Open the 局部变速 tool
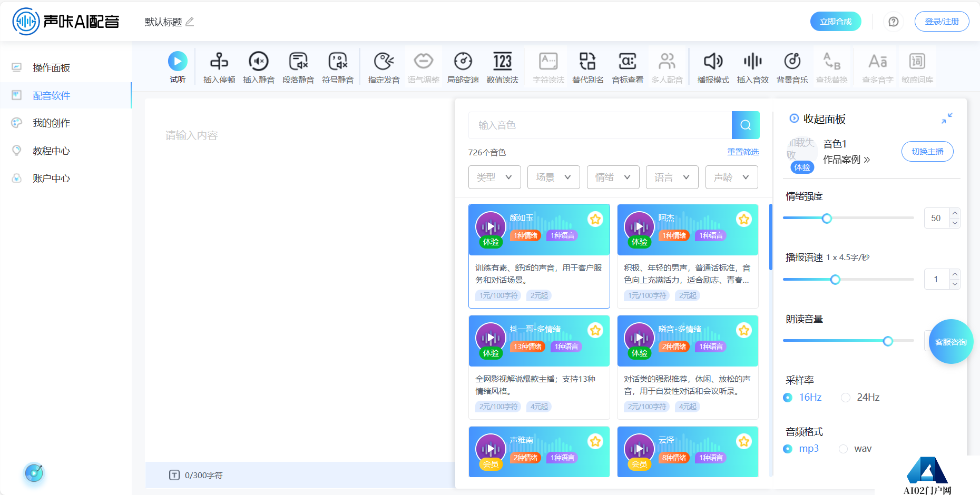Image resolution: width=980 pixels, height=495 pixels. click(x=463, y=67)
